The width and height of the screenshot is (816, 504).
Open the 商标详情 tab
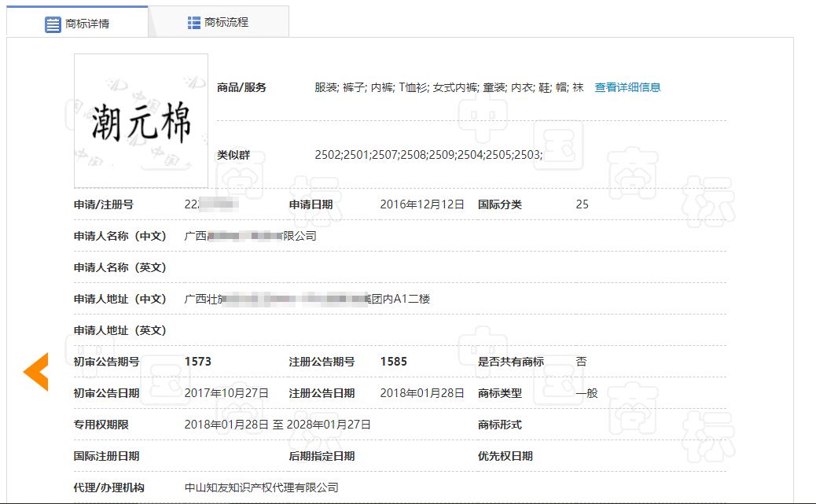pyautogui.click(x=77, y=22)
